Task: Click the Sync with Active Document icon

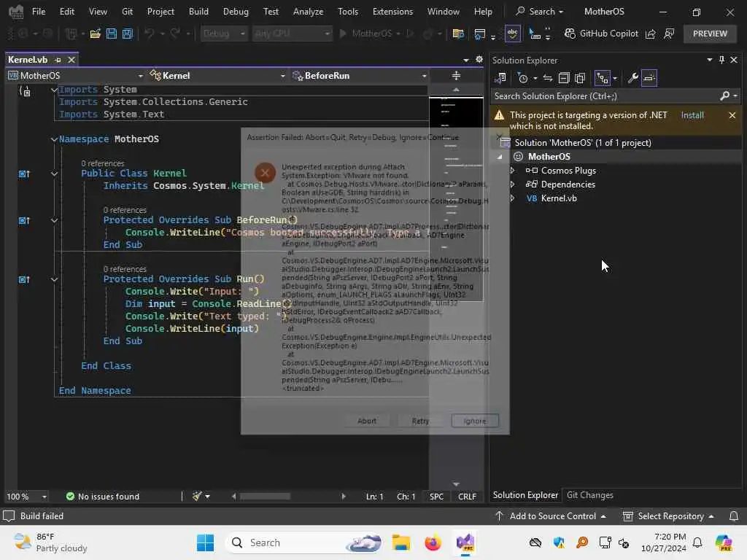Action: 548,78
